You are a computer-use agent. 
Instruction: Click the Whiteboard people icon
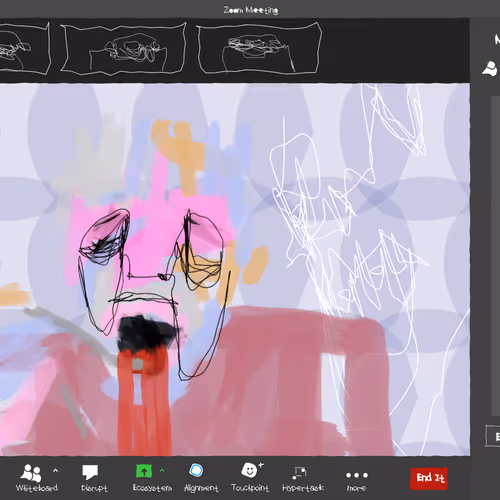pos(31,473)
